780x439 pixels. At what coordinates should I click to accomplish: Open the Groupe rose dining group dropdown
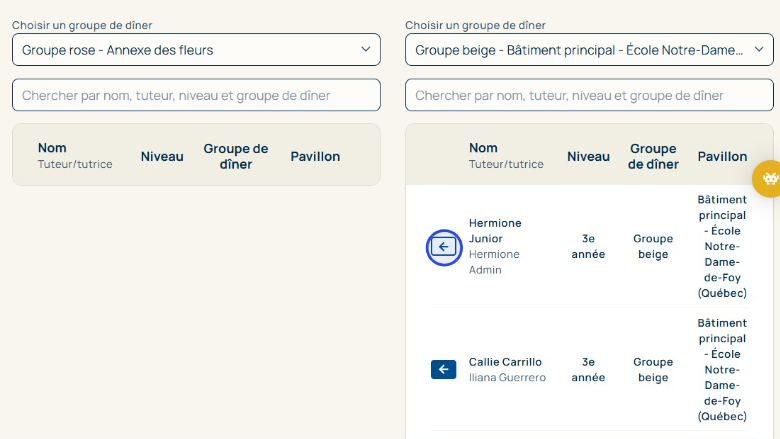pos(196,50)
